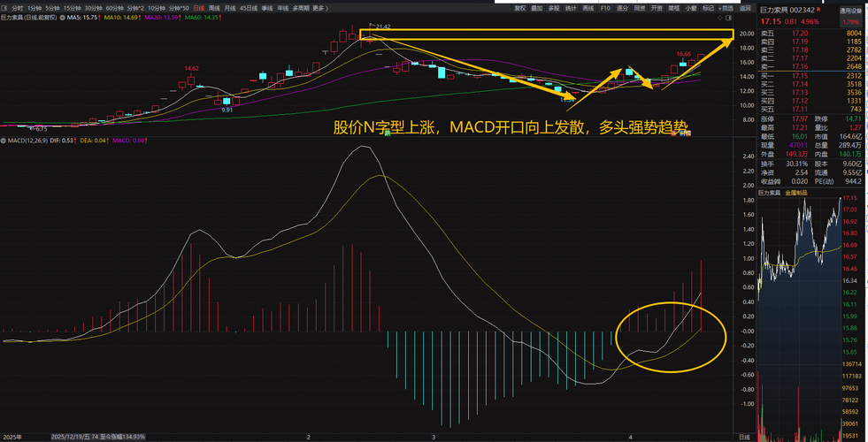
Task: Select the 10分钟 period tab
Action: 157,8
